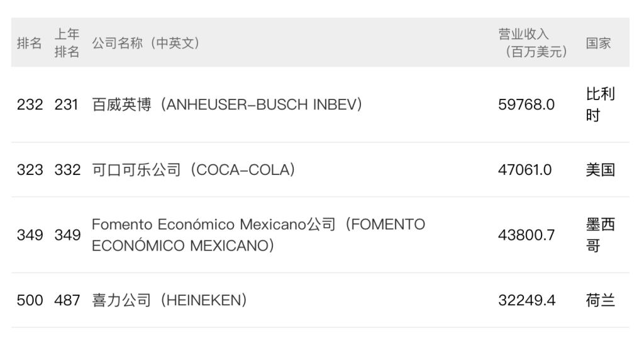Click rank 500 in Heineken row
Image resolution: width=644 pixels, height=338 pixels.
(30, 300)
